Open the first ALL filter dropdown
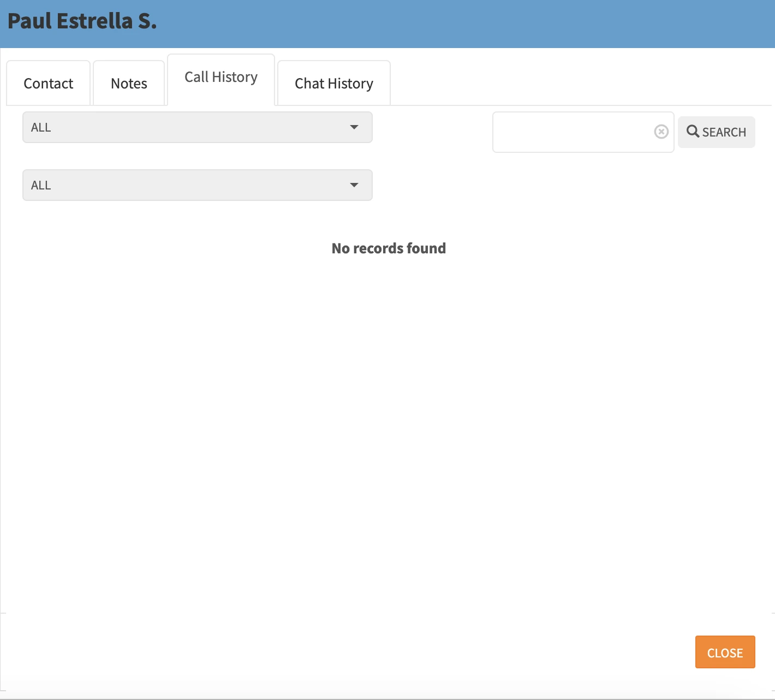The height and width of the screenshot is (700, 775). tap(197, 127)
